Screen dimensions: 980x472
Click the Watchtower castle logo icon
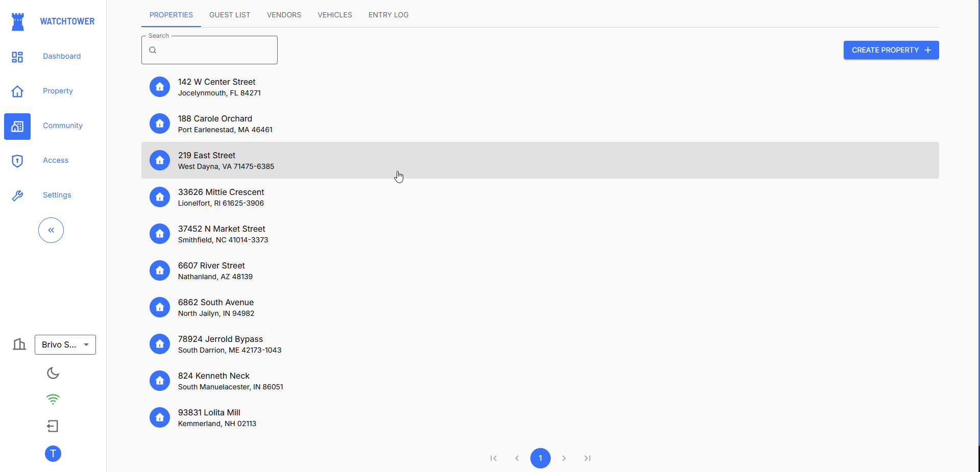pyautogui.click(x=18, y=21)
